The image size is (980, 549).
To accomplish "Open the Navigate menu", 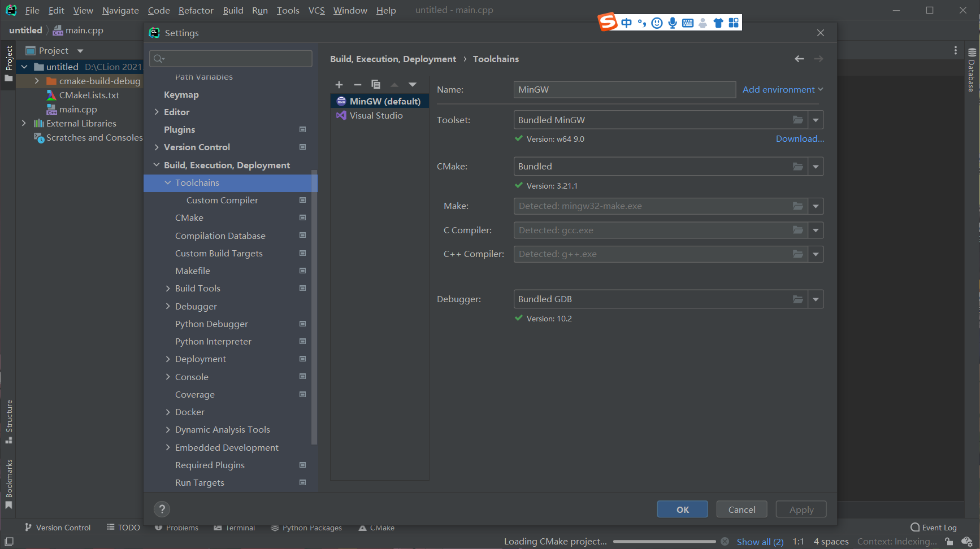I will [x=120, y=10].
